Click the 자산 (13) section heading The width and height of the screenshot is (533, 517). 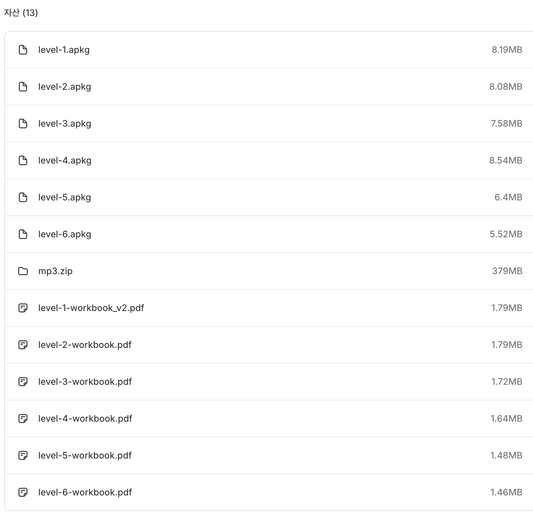[21, 13]
